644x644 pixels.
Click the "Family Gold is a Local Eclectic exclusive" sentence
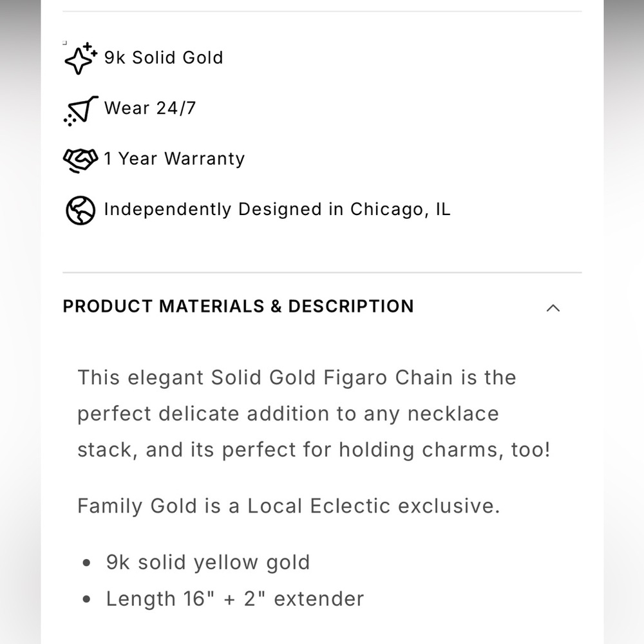click(x=289, y=506)
